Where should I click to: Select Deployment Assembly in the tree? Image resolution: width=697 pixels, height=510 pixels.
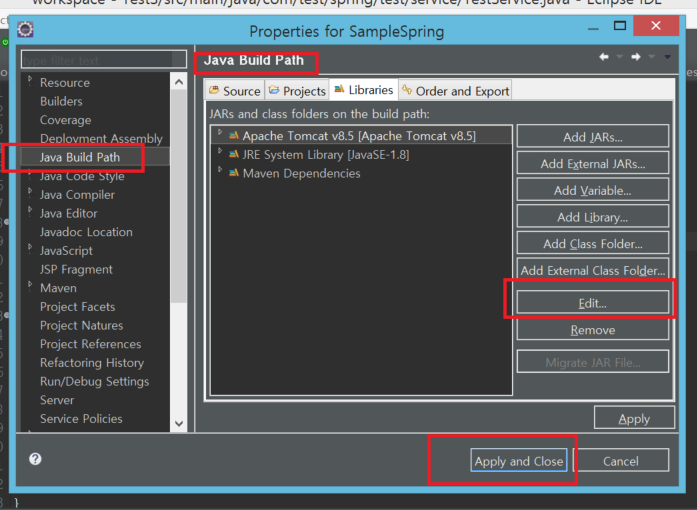(101, 139)
